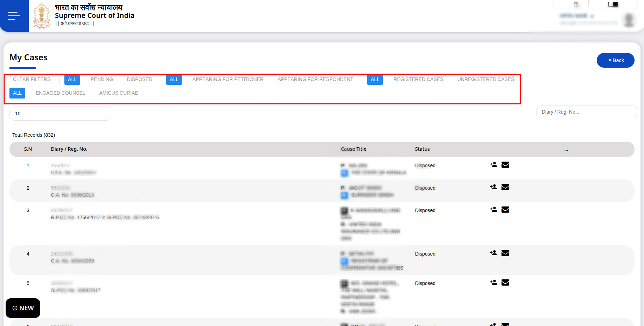Screen dimensions: 644x326
Task: Select the PENDING status filter
Action: point(101,80)
